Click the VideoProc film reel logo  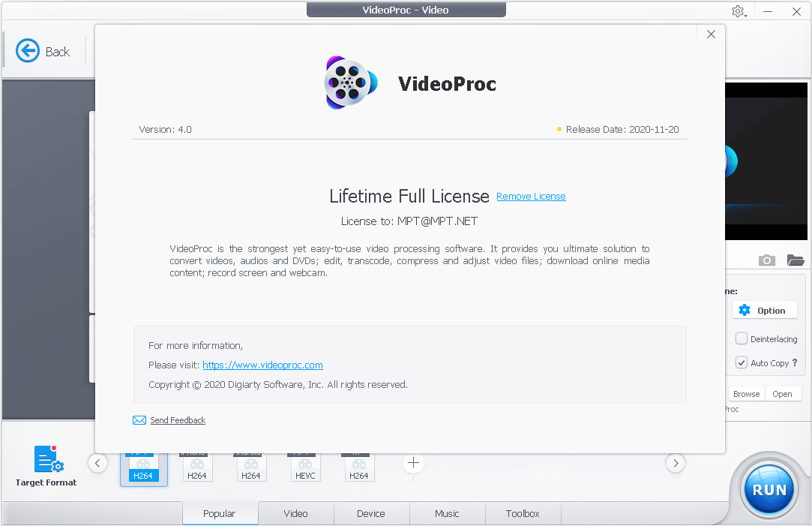[x=351, y=83]
